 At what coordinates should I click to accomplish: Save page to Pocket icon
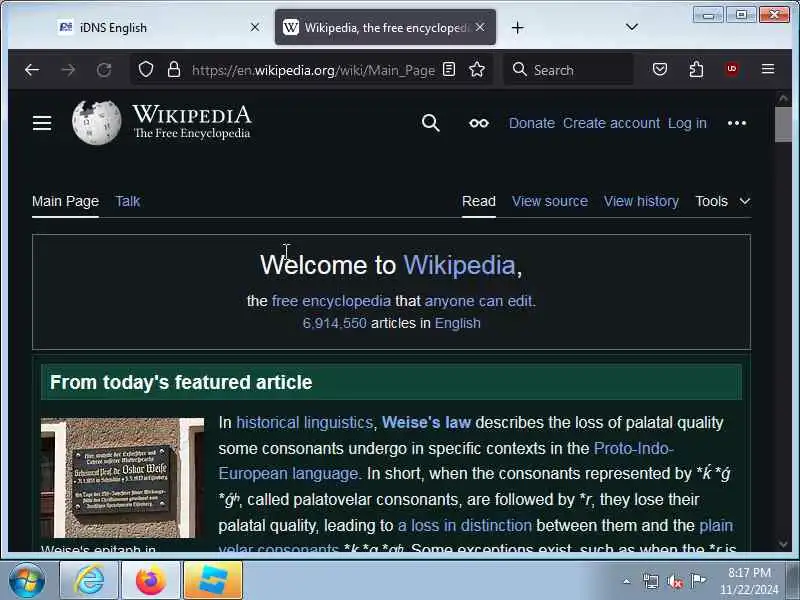point(660,69)
